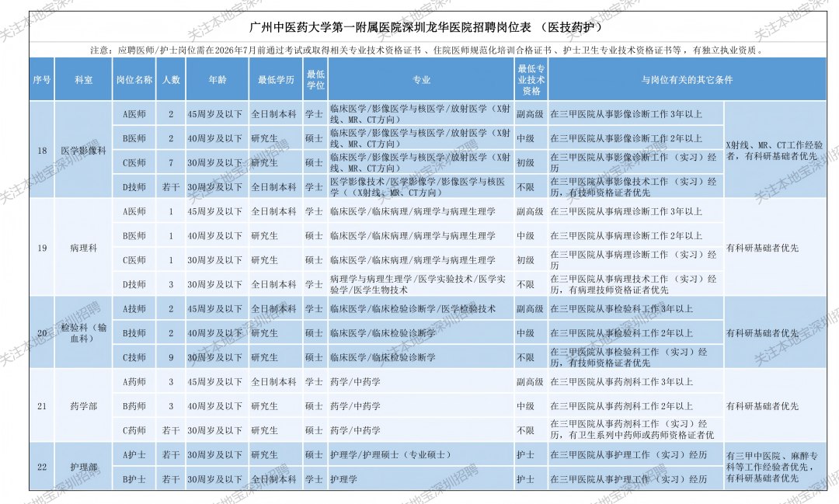The height and width of the screenshot is (504, 839).
Task: Click 在三甲医院从事药剂科工作2年以上 condition cell
Action: point(635,406)
